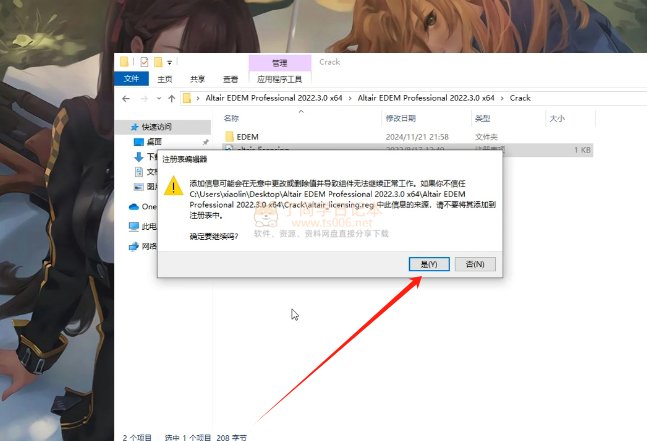Go up one folder level
Image resolution: width=647 pixels, height=441 pixels.
pyautogui.click(x=172, y=99)
